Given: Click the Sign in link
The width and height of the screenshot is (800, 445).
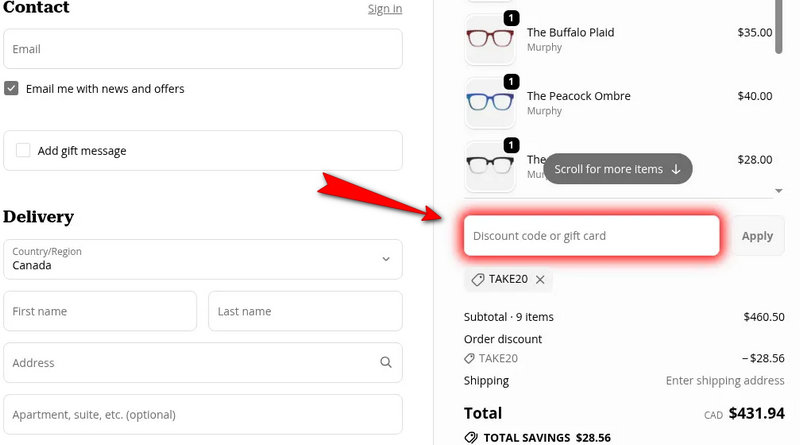Looking at the screenshot, I should [x=385, y=9].
